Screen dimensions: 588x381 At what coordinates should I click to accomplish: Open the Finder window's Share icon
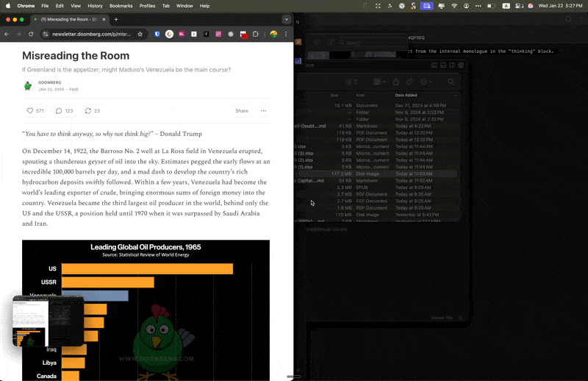click(x=396, y=82)
